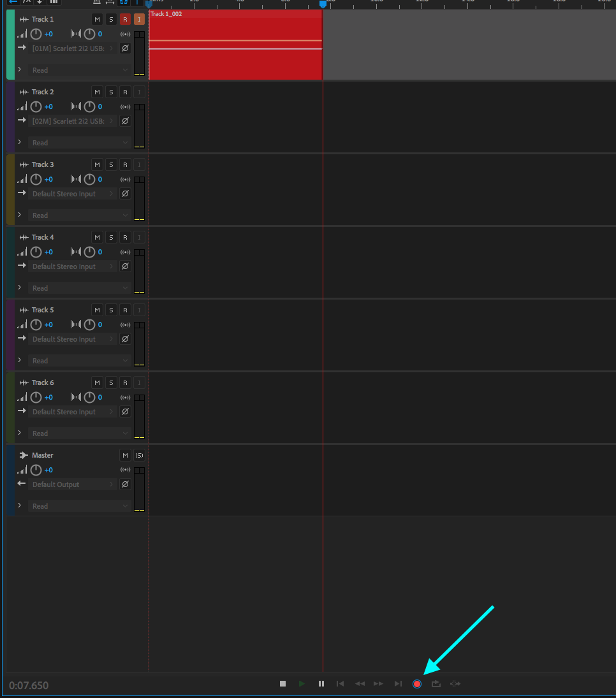Open Track 1 input menu Scarlett 2i2 USB
Screen dimensions: 616x698
(x=73, y=48)
